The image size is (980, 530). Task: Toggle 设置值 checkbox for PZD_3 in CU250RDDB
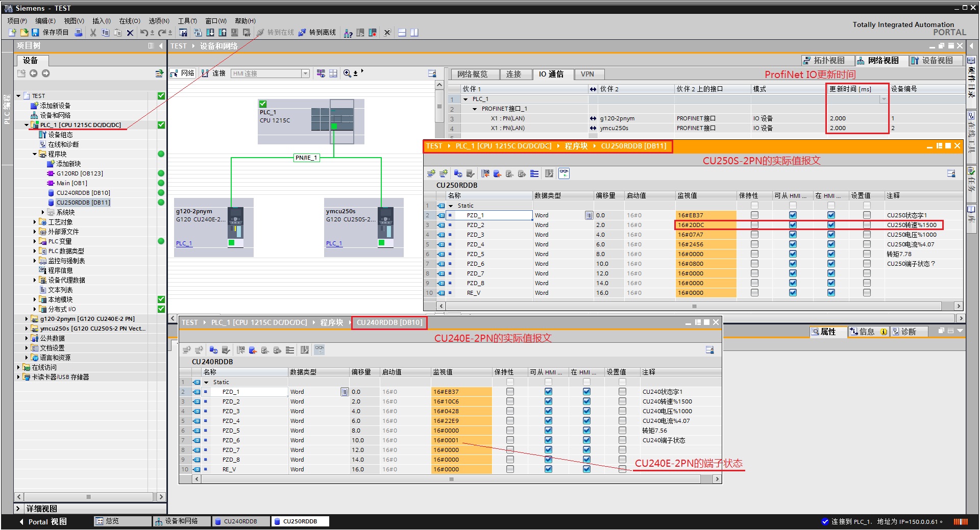tap(867, 235)
